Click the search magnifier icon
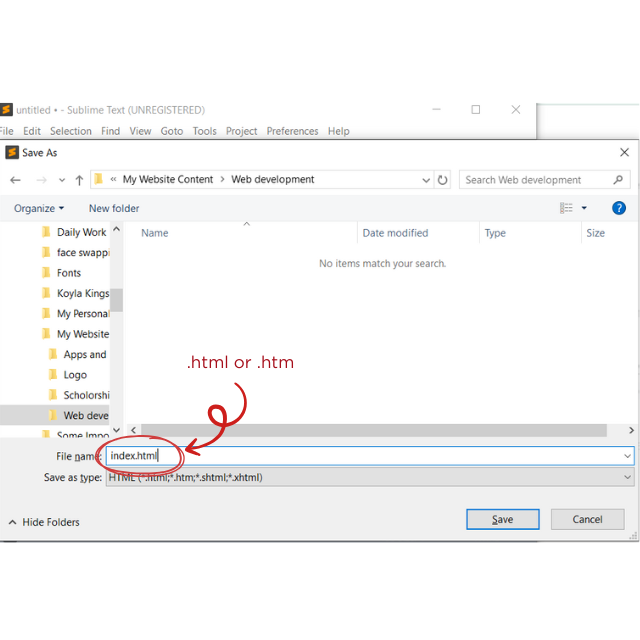This screenshot has width=640, height=640. click(x=619, y=180)
